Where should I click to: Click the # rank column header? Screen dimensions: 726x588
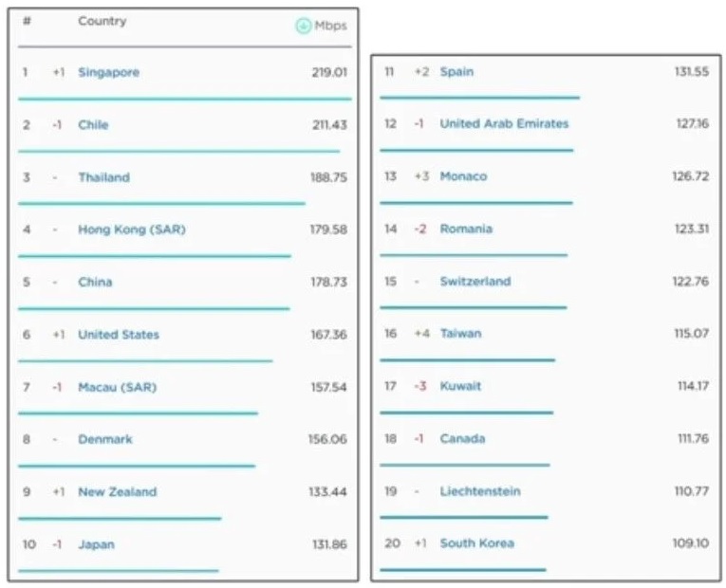coord(27,21)
